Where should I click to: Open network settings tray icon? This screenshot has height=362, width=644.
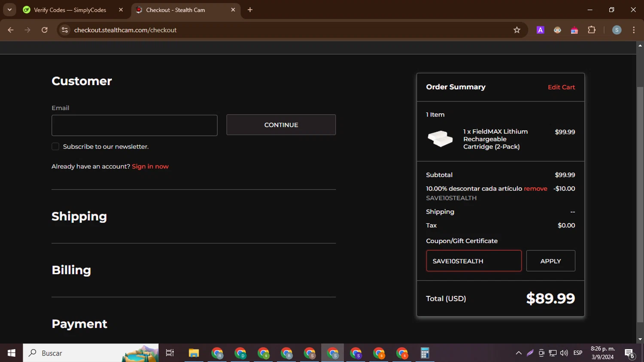tap(553, 353)
